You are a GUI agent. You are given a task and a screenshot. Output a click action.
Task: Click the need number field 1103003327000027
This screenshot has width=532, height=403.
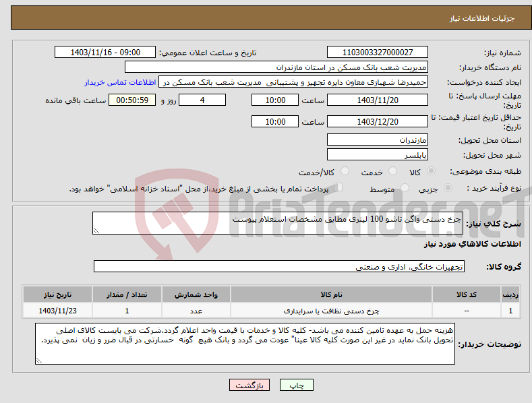coord(378,53)
